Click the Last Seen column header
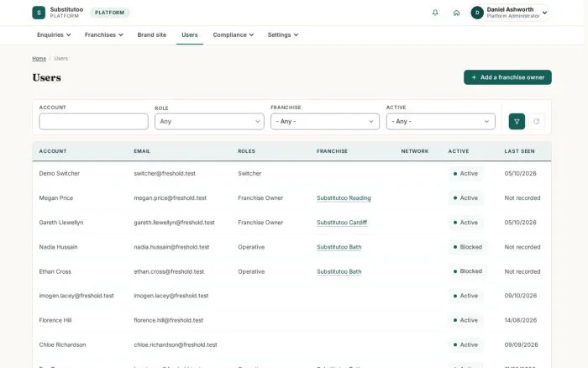This screenshot has width=588, height=368. 519,151
